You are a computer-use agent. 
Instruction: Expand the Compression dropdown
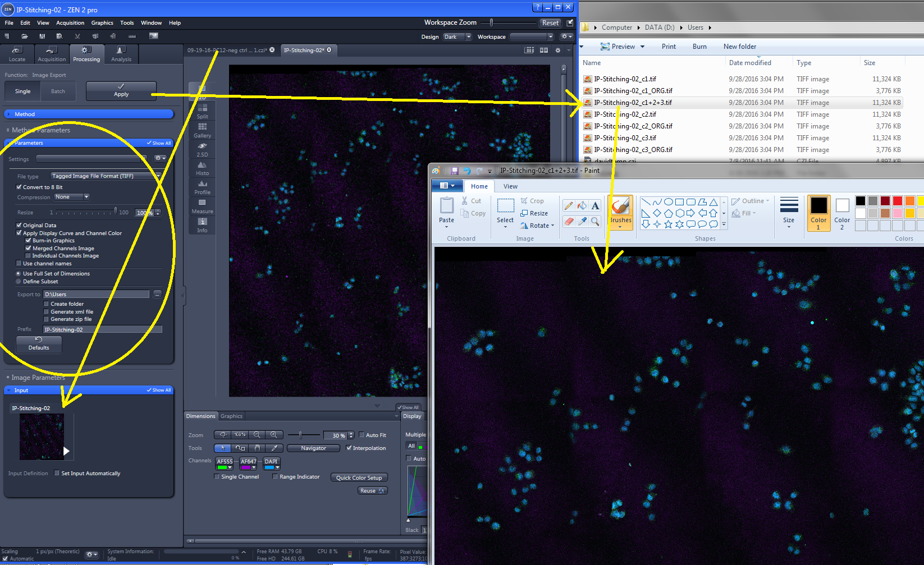tap(72, 197)
